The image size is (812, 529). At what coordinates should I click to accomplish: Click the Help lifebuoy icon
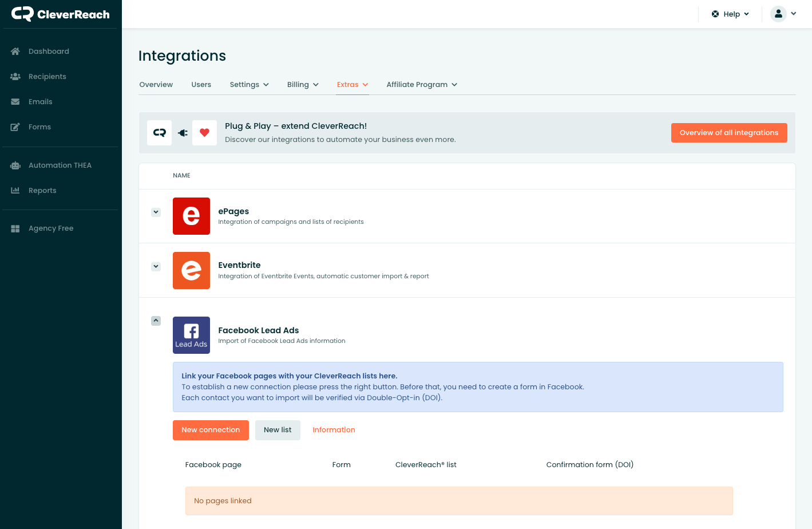tap(715, 14)
